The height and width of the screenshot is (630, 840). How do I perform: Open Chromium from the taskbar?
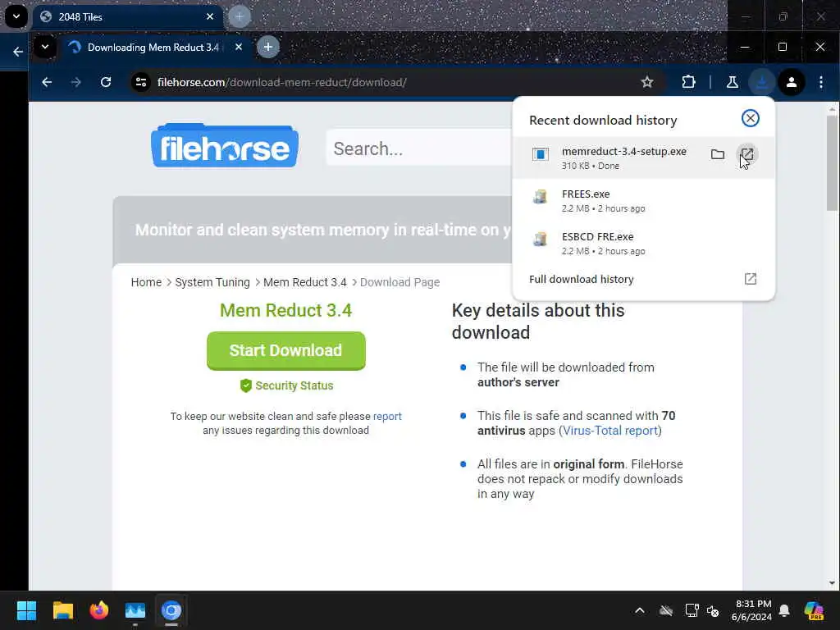tap(171, 610)
